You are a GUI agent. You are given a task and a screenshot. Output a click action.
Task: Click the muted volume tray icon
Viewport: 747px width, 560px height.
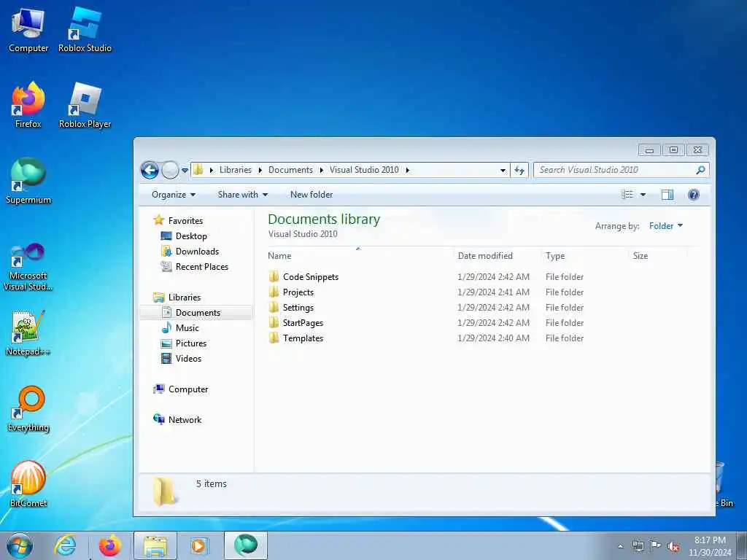(x=673, y=546)
